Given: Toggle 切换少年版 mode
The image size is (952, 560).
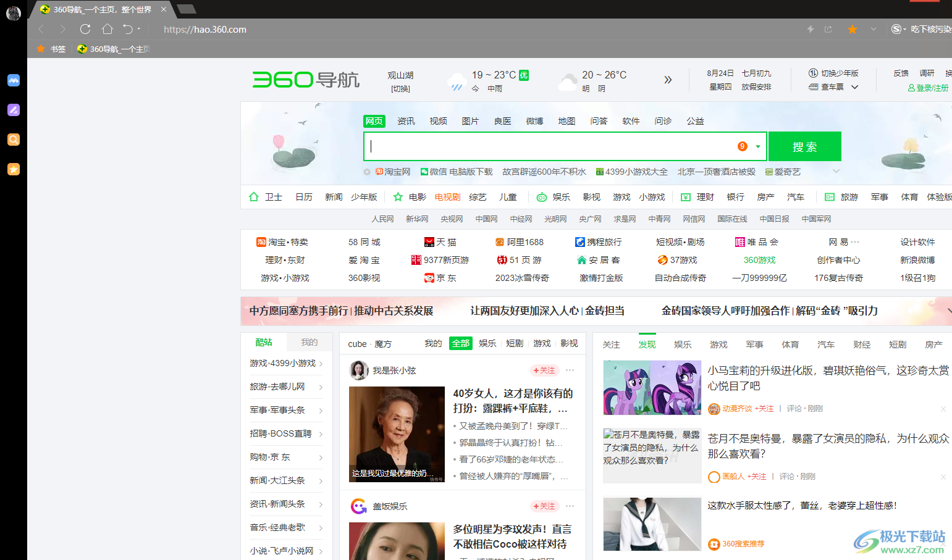Looking at the screenshot, I should [x=833, y=73].
